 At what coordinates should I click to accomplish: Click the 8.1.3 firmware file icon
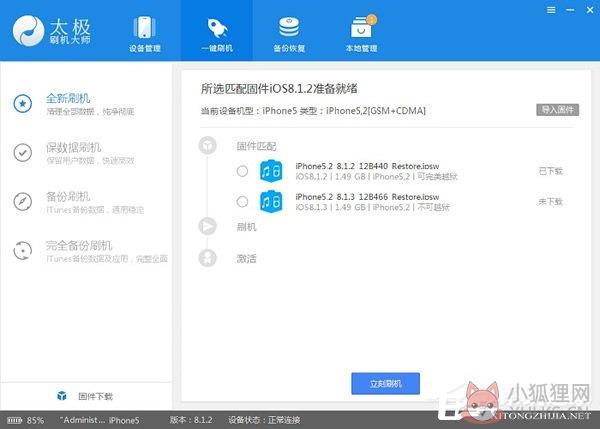coord(271,201)
